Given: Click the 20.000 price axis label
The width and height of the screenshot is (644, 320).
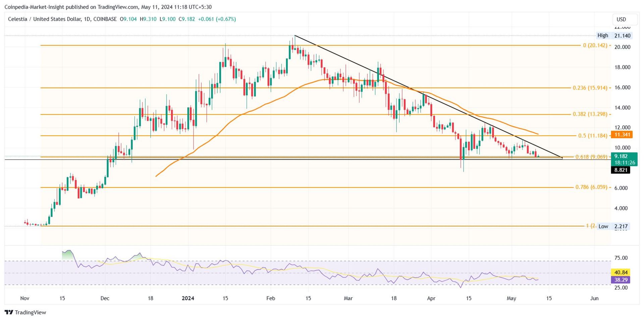Looking at the screenshot, I should [622, 47].
